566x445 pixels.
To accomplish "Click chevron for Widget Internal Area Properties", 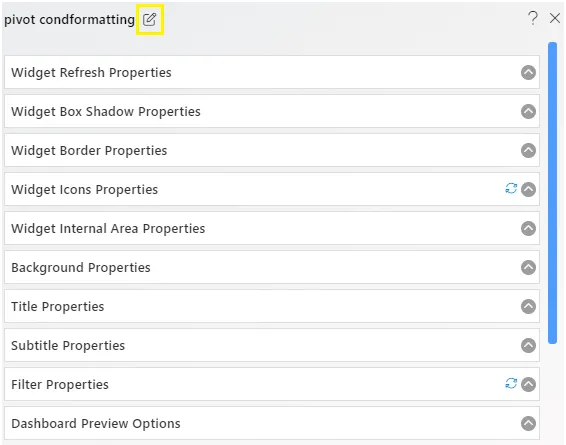I will point(528,228).
